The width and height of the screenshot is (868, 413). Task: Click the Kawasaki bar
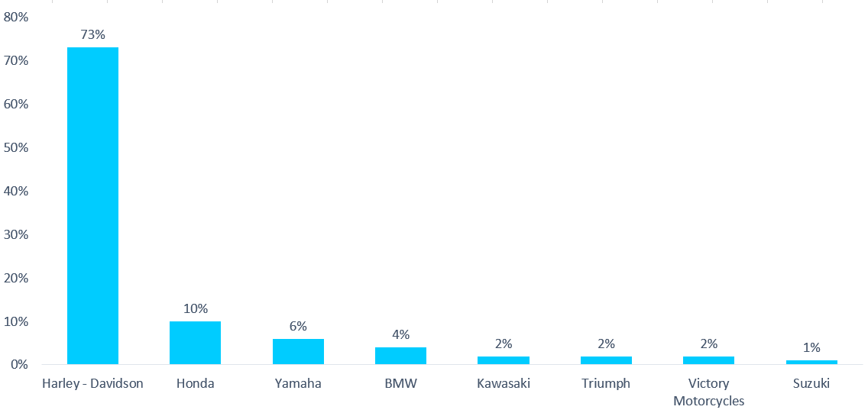click(x=504, y=360)
